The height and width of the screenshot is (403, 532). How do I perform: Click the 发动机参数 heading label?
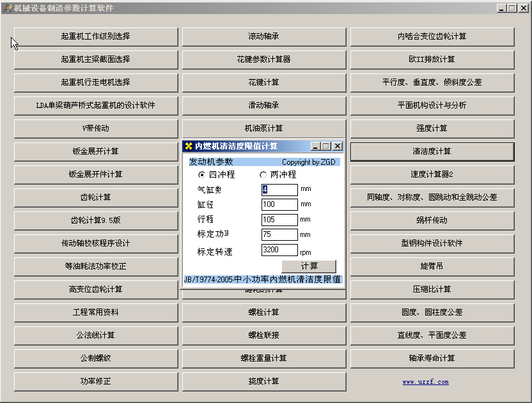[x=211, y=162]
